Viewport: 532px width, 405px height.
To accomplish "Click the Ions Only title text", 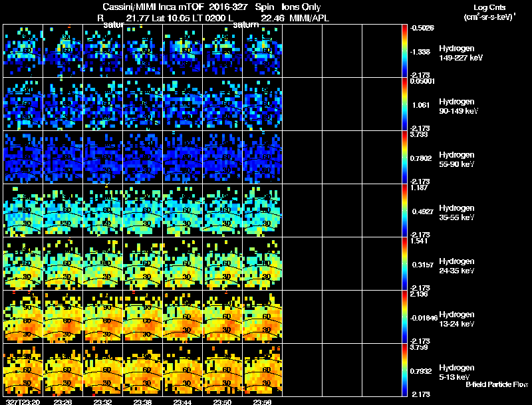I will tap(301, 7).
